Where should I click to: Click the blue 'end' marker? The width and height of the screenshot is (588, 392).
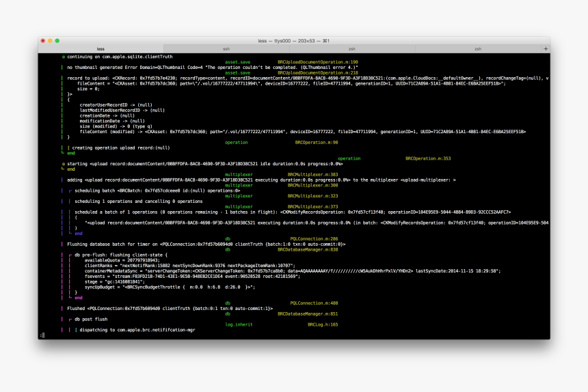pyautogui.click(x=79, y=234)
